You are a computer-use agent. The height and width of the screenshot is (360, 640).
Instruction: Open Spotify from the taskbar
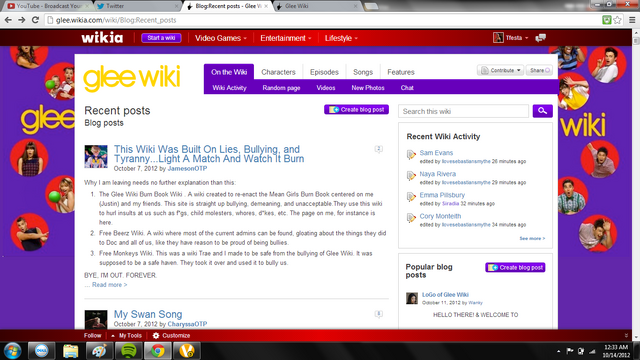coord(129,351)
